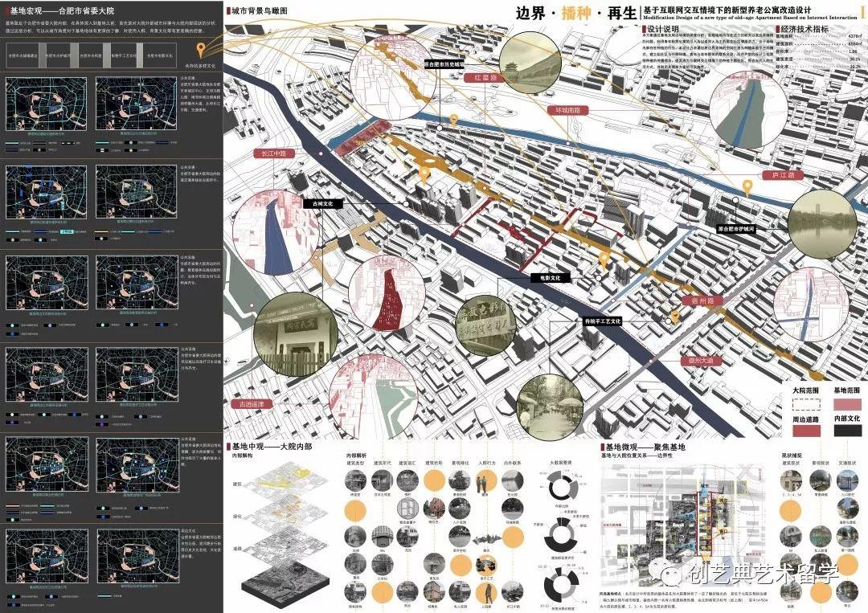Viewport: 868px width, 613px height.
Task: Select the 环城南路 road label
Action: pos(568,110)
